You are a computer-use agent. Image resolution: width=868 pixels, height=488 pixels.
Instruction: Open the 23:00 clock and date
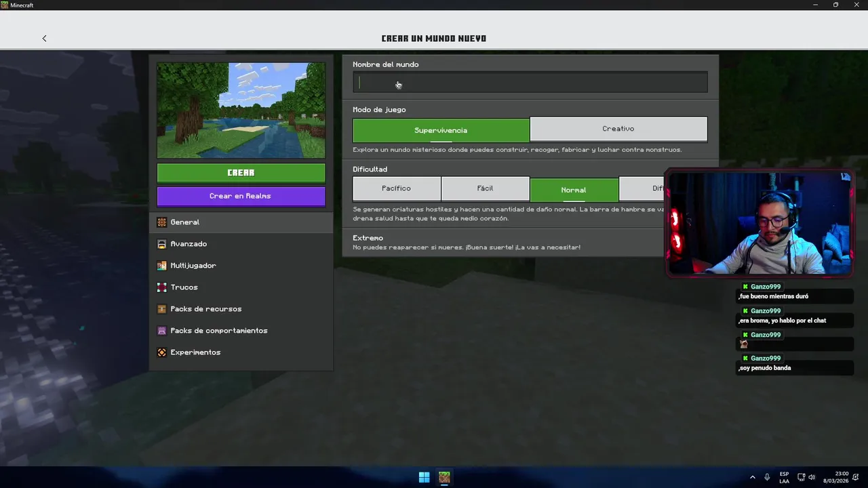click(835, 477)
